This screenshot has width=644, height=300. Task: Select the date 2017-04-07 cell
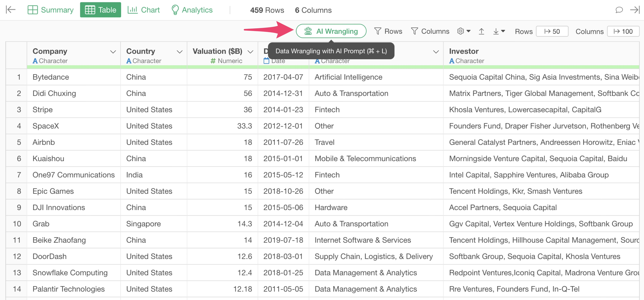(x=283, y=77)
